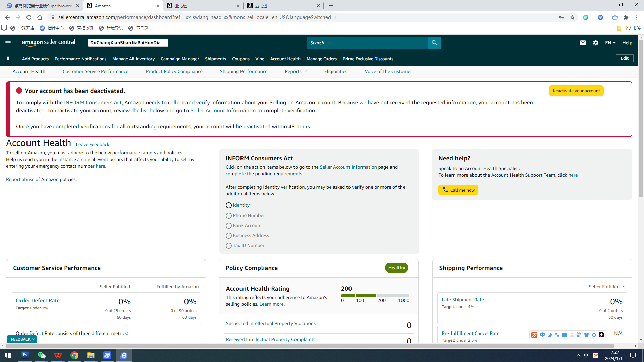Screen dimensions: 644x362
Task: Open the Late Shipment Rate link
Action: click(x=463, y=300)
